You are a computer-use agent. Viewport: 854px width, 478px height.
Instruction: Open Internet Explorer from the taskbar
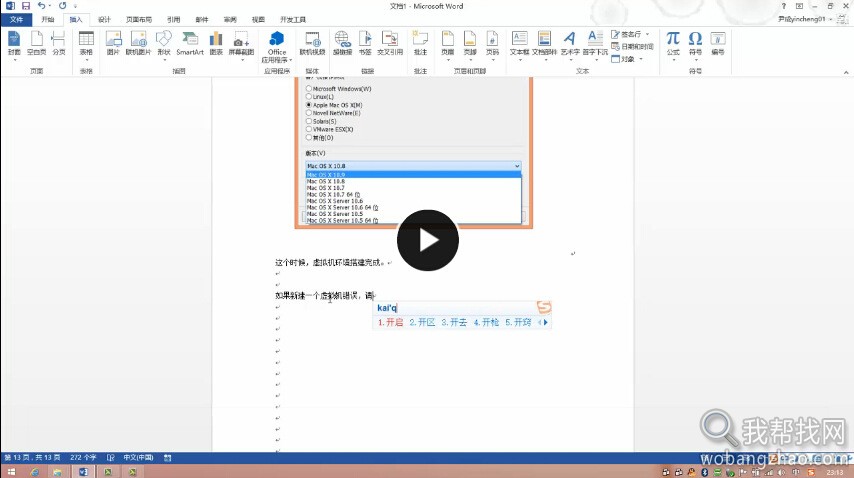[x=34, y=472]
